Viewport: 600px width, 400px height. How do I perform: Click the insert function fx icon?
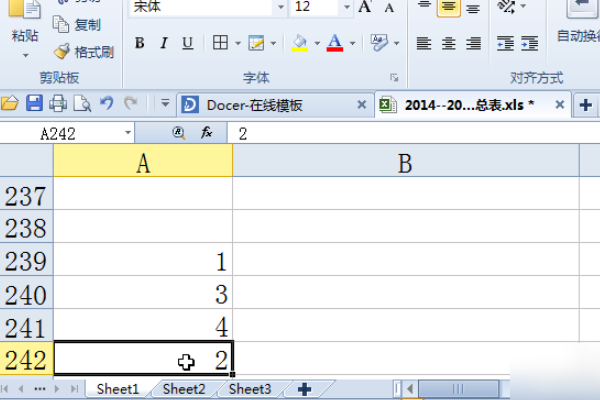[x=207, y=133]
